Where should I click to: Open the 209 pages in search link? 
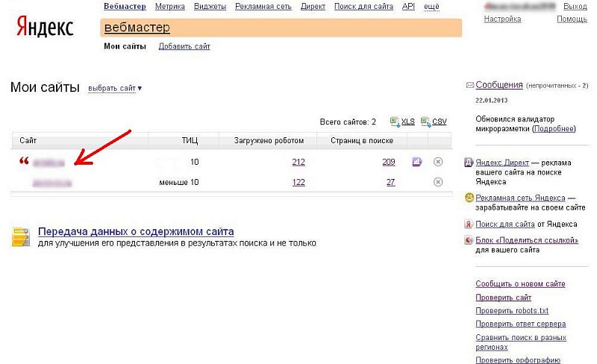point(388,162)
